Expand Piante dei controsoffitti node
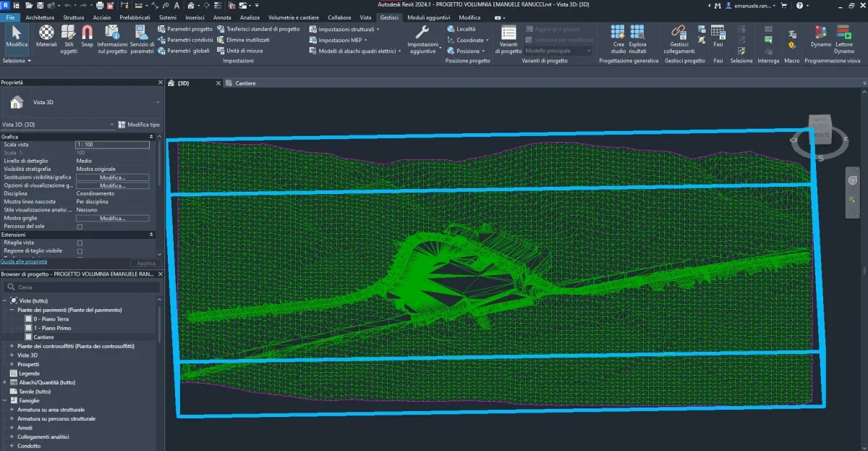This screenshot has height=451, width=868. (x=12, y=346)
